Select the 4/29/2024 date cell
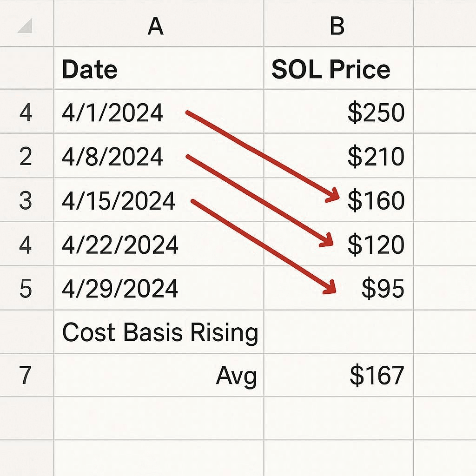The height and width of the screenshot is (476, 476). pyautogui.click(x=120, y=289)
